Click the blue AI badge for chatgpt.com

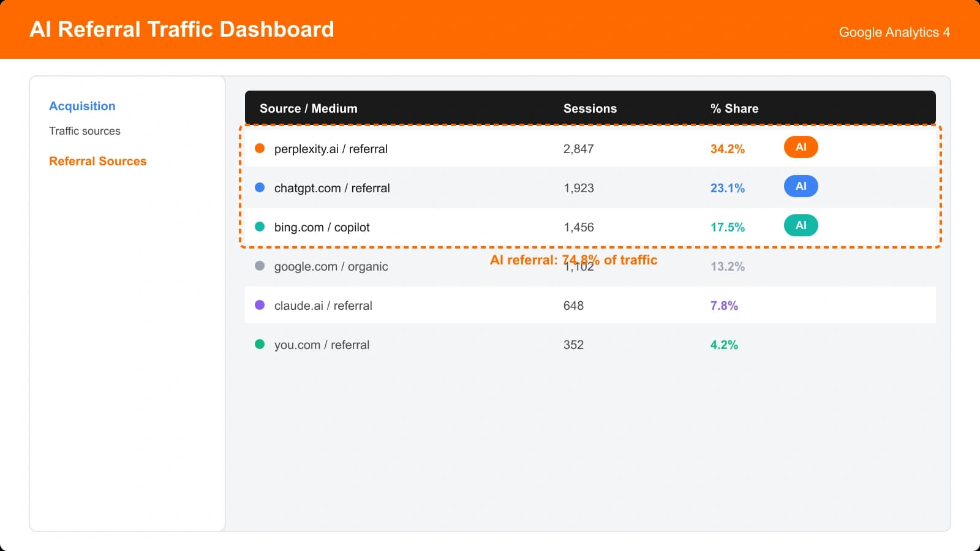coord(801,186)
